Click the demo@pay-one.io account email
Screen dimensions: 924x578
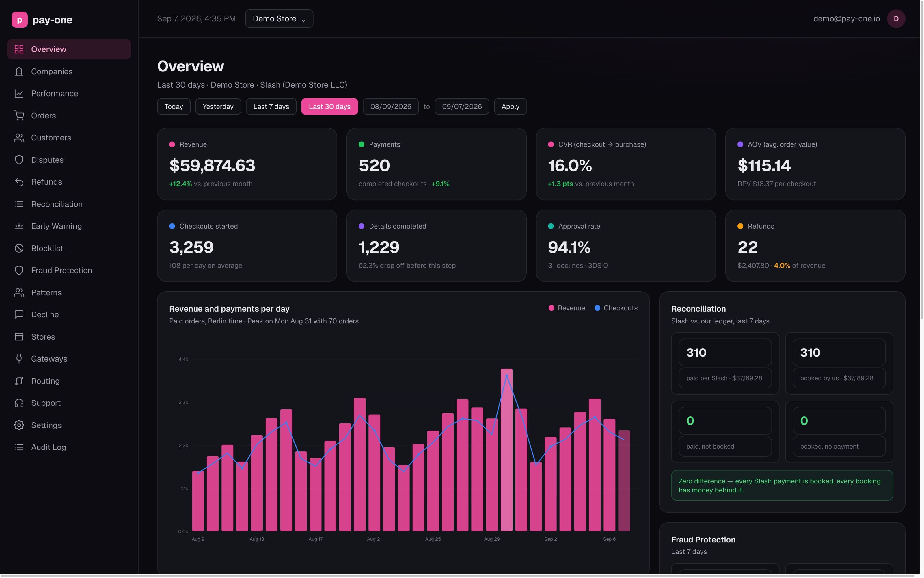click(846, 19)
